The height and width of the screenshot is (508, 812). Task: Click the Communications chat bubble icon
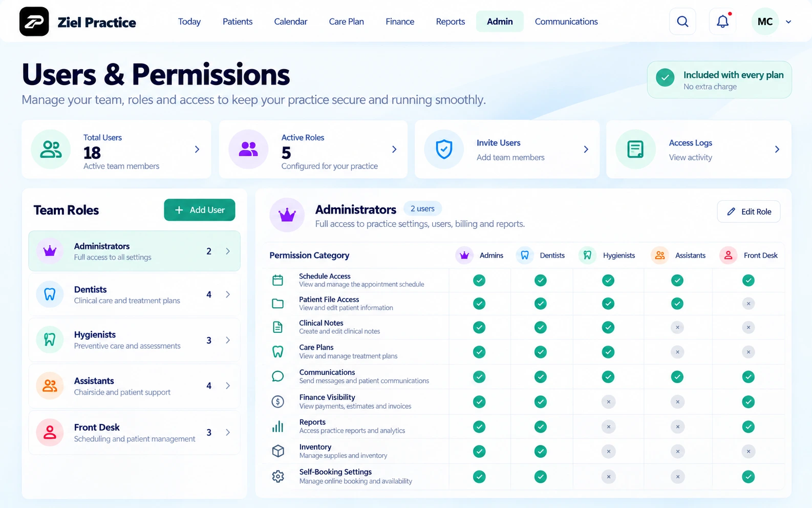(x=277, y=376)
